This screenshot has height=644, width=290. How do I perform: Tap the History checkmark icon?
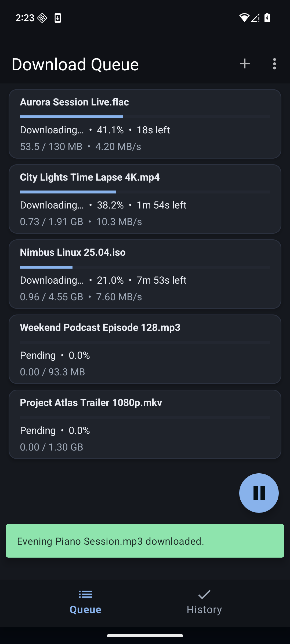[204, 594]
